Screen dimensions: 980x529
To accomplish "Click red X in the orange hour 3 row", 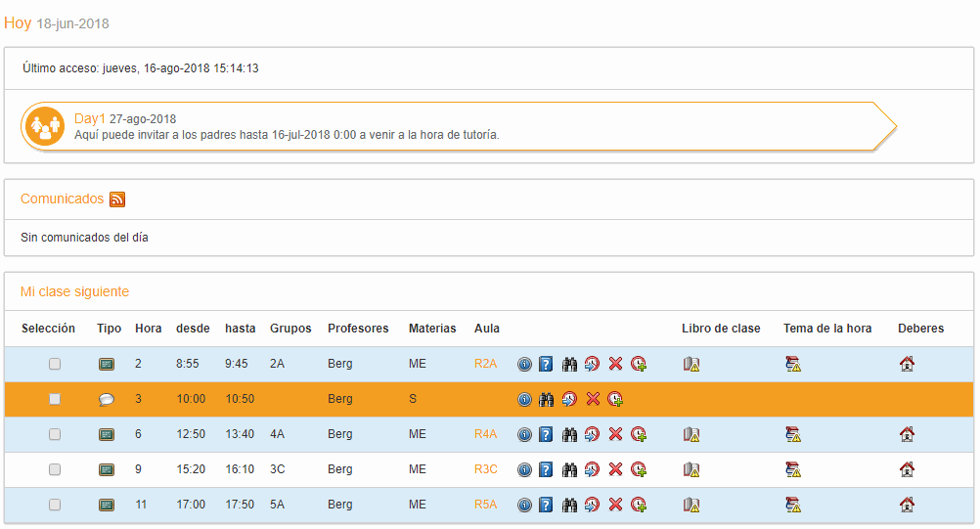I will point(593,399).
